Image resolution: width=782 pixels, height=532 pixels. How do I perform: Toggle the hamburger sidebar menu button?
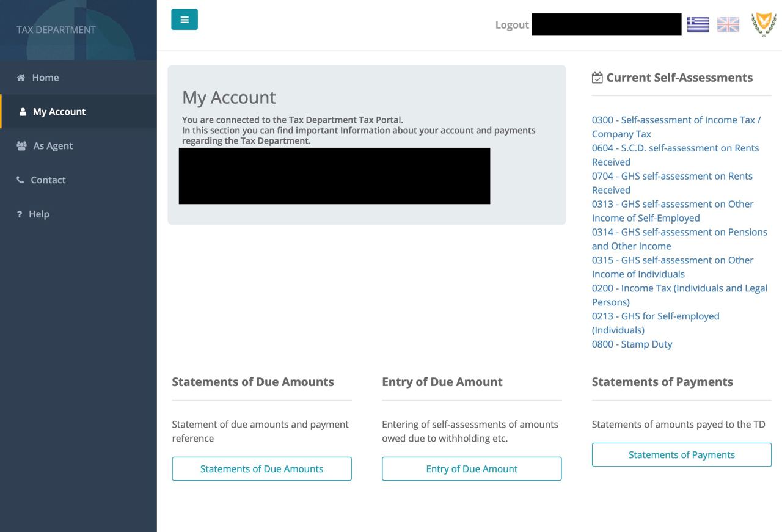pos(184,20)
